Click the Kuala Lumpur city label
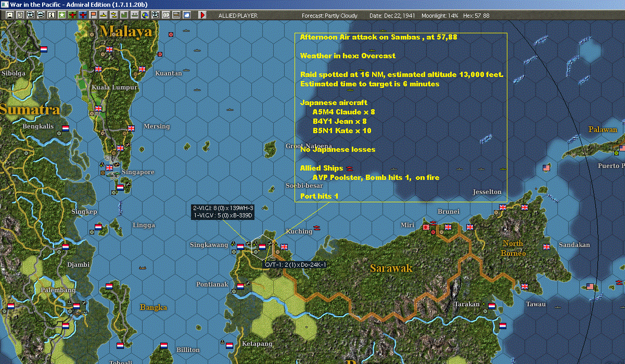 click(x=114, y=87)
